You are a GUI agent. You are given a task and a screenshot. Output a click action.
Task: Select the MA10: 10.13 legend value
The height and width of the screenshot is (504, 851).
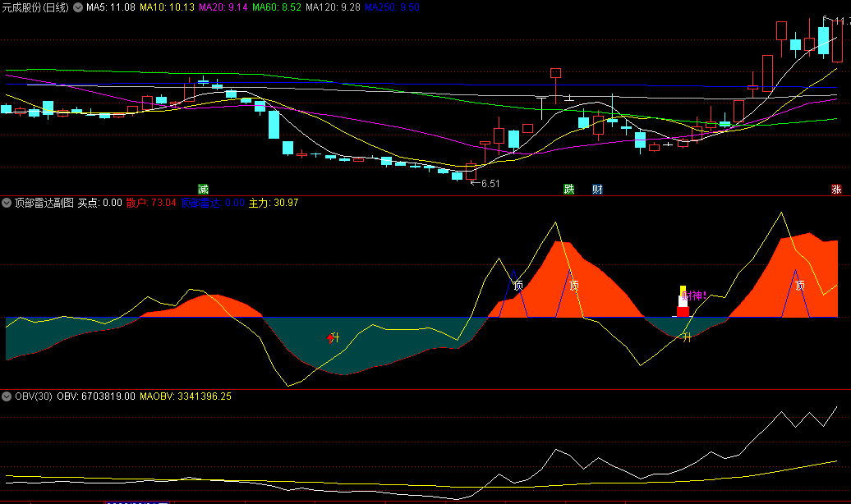(x=168, y=7)
